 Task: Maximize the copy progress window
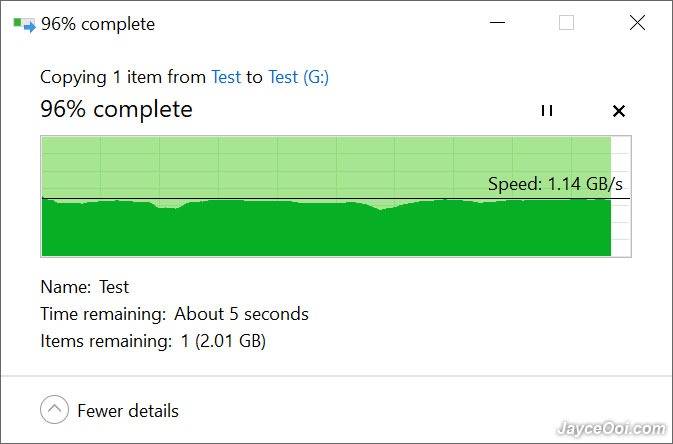[567, 22]
